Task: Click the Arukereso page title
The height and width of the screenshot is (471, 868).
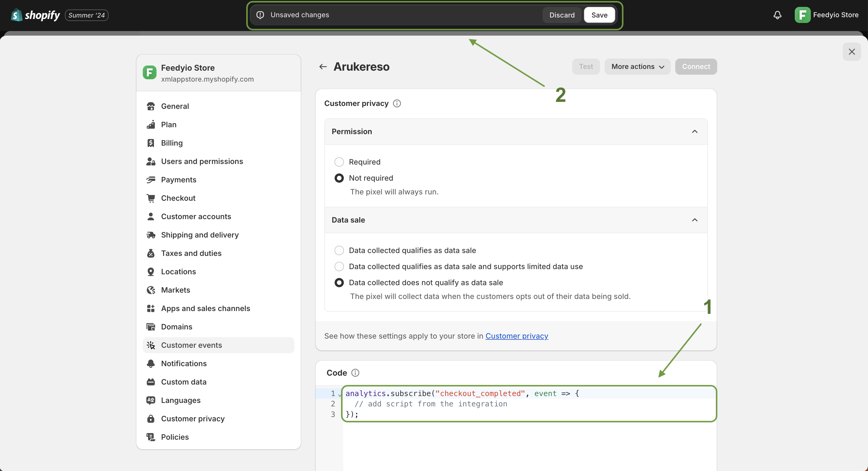Action: pos(361,67)
